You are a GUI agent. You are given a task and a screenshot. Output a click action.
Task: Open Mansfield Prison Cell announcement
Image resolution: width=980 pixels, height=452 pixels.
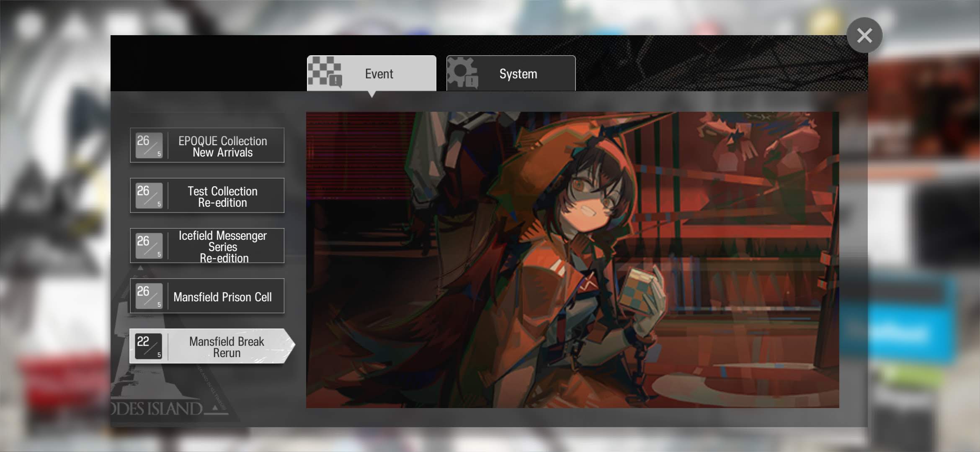(x=222, y=297)
